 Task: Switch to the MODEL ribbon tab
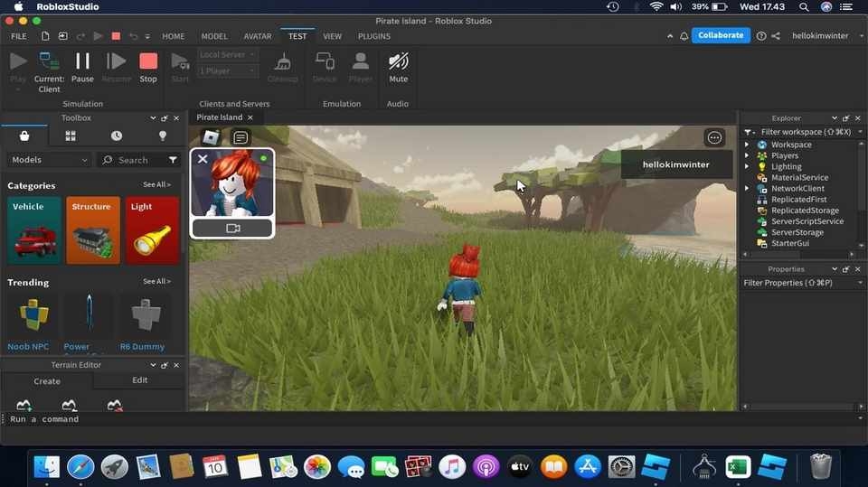point(214,36)
